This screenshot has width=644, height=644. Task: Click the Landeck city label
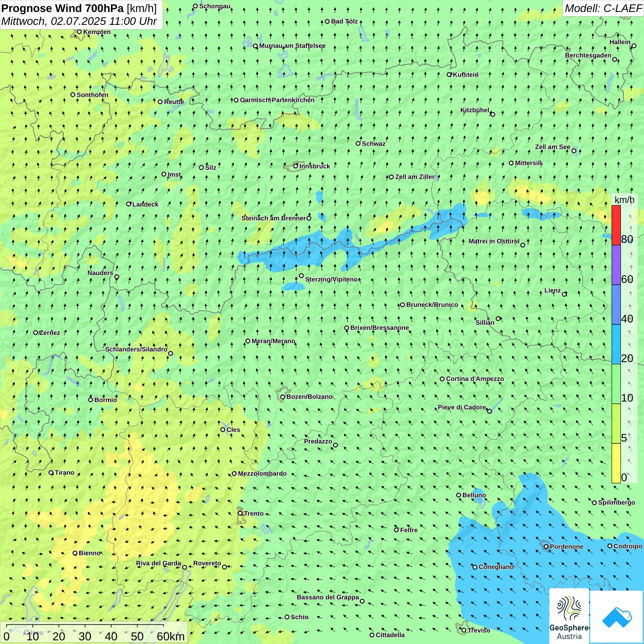click(x=145, y=204)
